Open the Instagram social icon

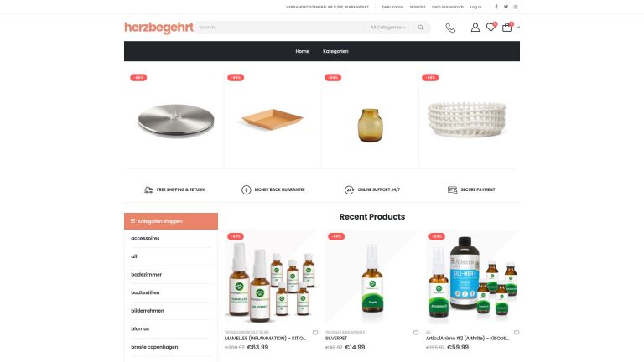[516, 7]
